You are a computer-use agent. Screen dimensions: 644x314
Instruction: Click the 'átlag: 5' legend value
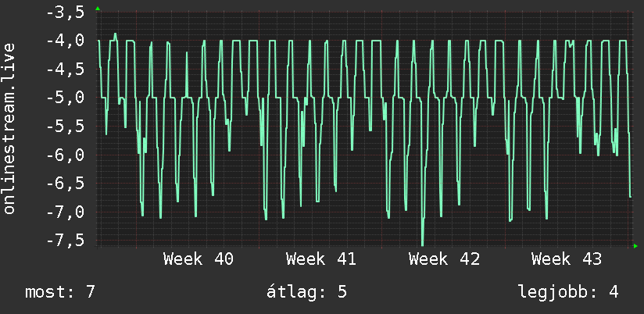(307, 292)
